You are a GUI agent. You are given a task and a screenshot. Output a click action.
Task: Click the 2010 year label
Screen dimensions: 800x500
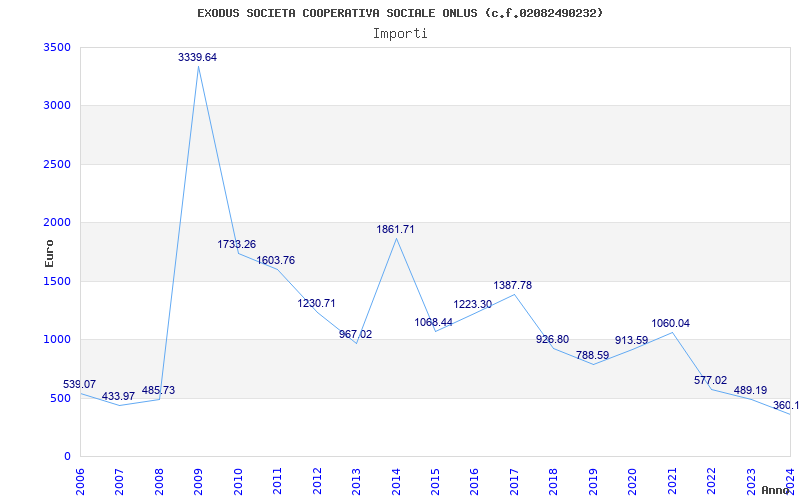238,482
